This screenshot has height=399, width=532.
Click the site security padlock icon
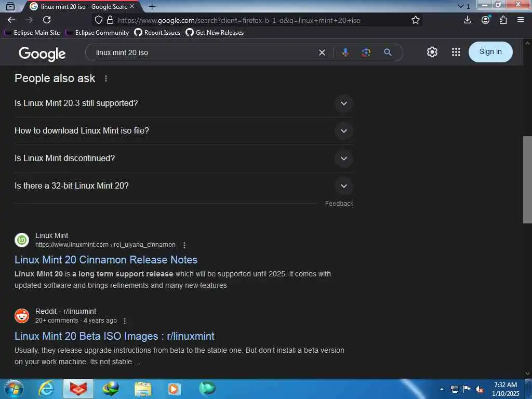click(110, 20)
